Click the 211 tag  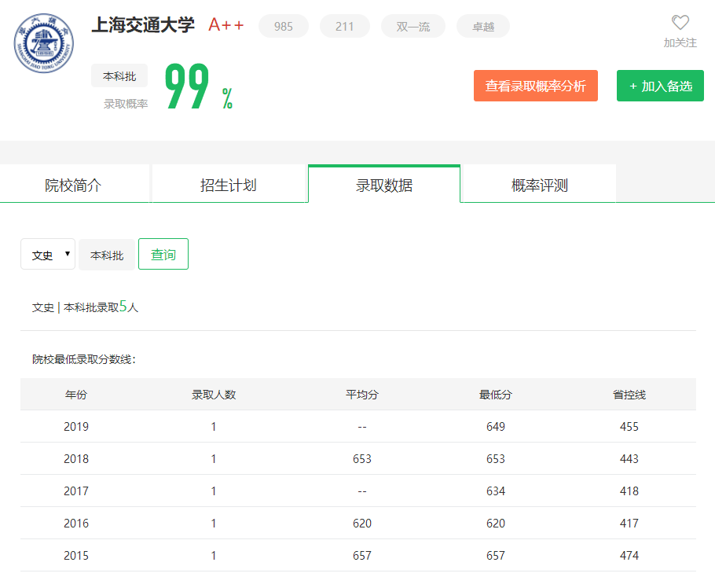(345, 27)
